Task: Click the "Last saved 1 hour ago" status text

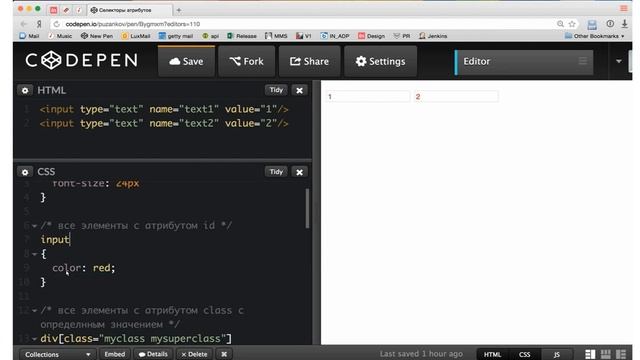Action: point(421,354)
